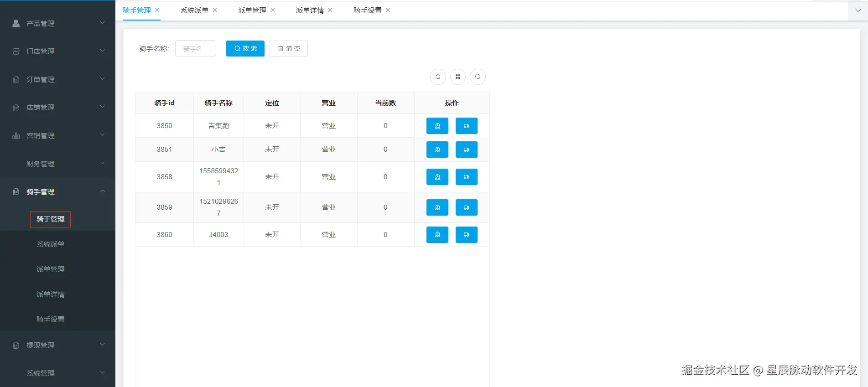
Task: Click the truck icon button for rider 3851
Action: [x=467, y=150]
